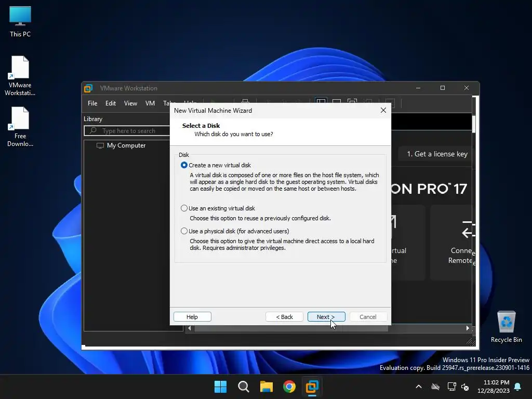Viewport: 532px width, 399px height.
Task: Open the File menu in VMware Workstation
Action: point(92,103)
